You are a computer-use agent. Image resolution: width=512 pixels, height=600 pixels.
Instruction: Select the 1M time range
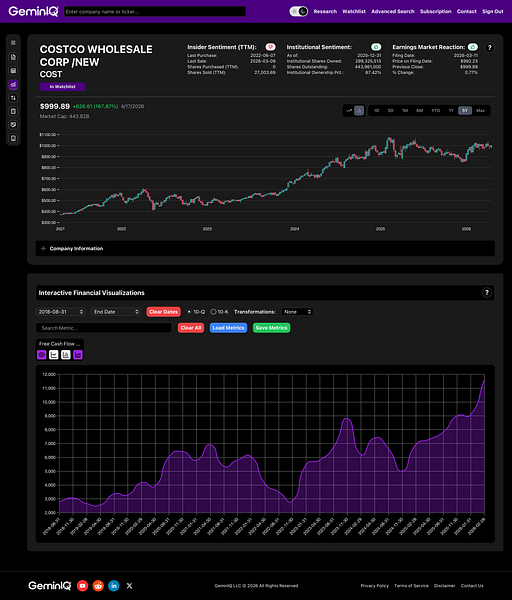click(405, 111)
